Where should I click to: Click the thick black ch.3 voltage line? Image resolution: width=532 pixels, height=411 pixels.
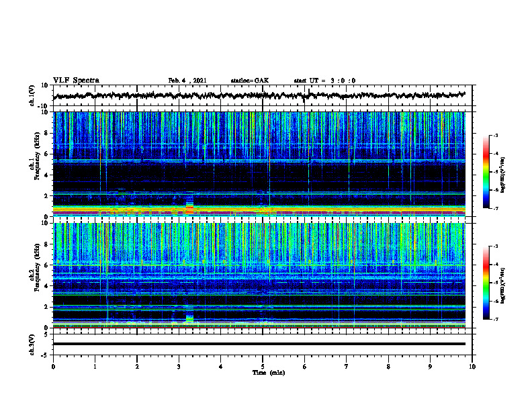tap(259, 344)
